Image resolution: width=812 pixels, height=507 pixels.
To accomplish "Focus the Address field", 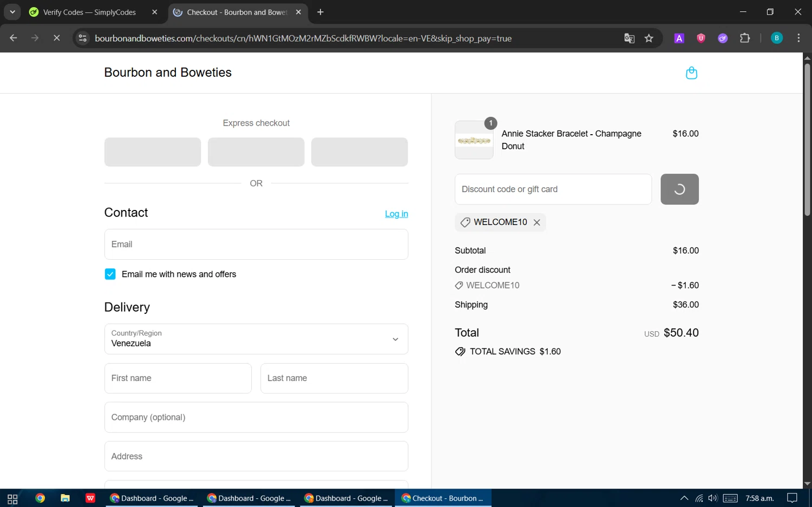I will click(x=256, y=456).
